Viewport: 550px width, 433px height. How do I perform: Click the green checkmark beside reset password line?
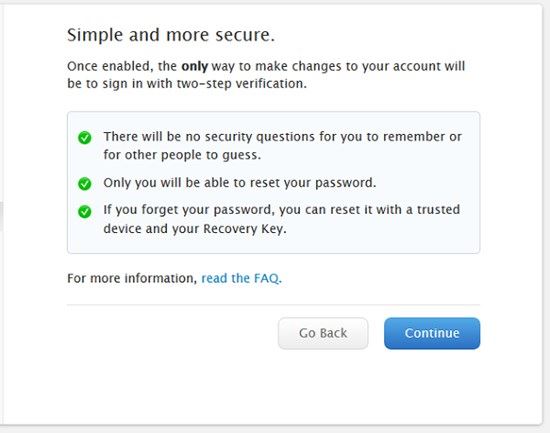85,184
